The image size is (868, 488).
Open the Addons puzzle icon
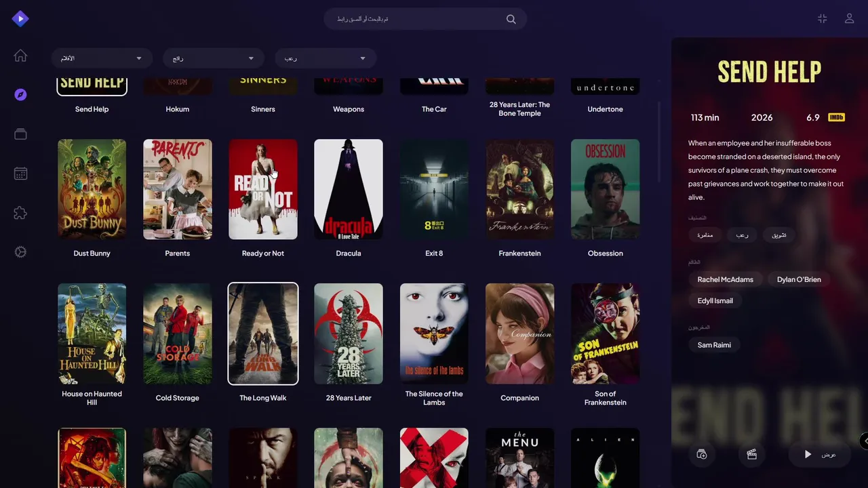pyautogui.click(x=20, y=213)
